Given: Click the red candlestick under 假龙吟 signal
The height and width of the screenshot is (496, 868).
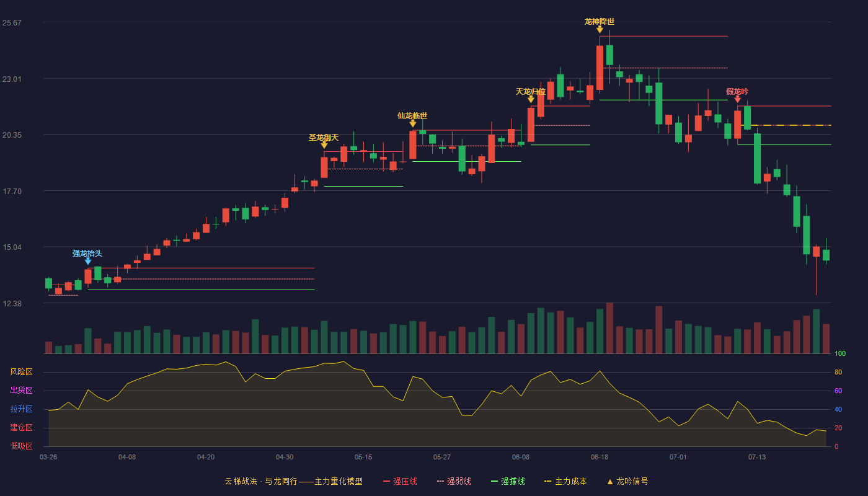Looking at the screenshot, I should pos(737,125).
